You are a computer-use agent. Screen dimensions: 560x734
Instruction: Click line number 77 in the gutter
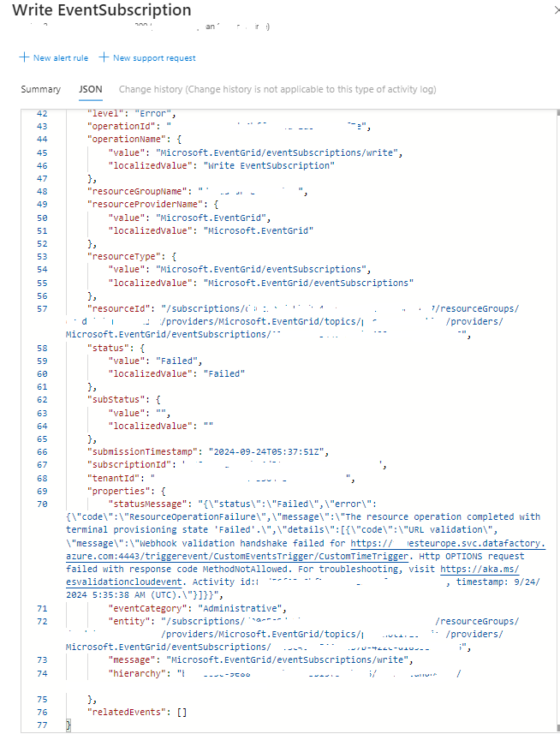coord(42,725)
